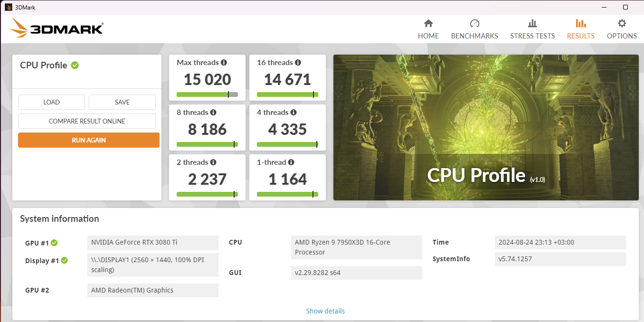The width and height of the screenshot is (644, 322).
Task: Select the RESULTS tab
Action: tap(580, 29)
